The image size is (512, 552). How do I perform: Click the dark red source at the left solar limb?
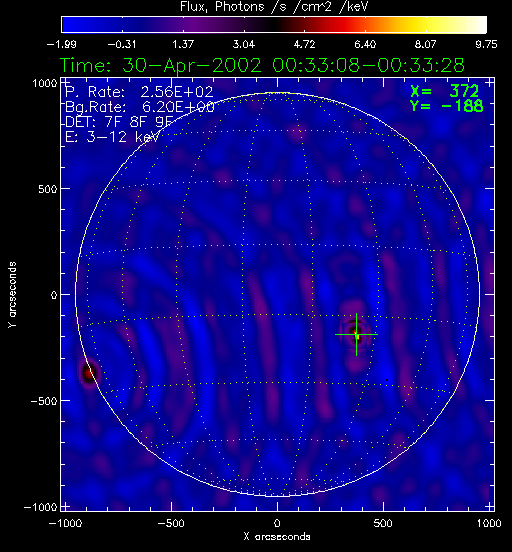pos(89,373)
